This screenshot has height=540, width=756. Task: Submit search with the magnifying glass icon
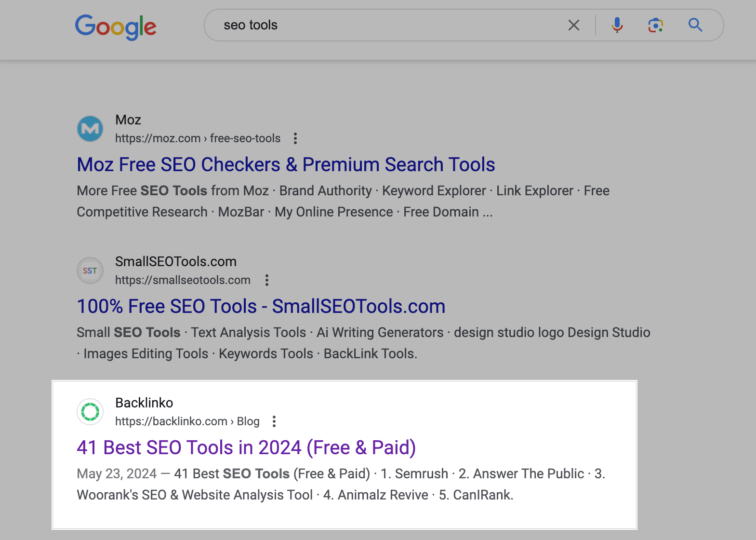695,25
